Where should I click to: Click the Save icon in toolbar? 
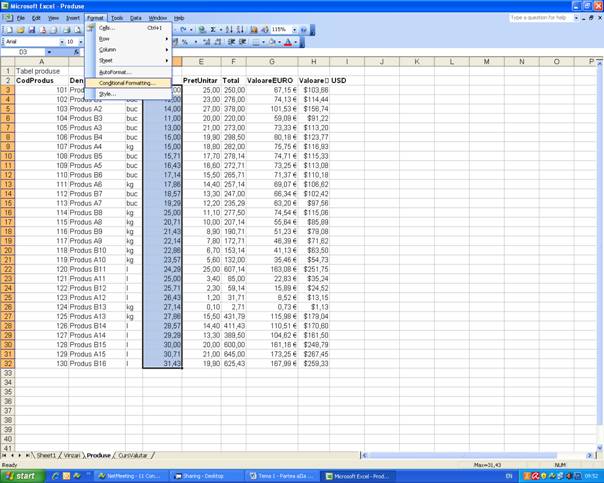(x=31, y=30)
